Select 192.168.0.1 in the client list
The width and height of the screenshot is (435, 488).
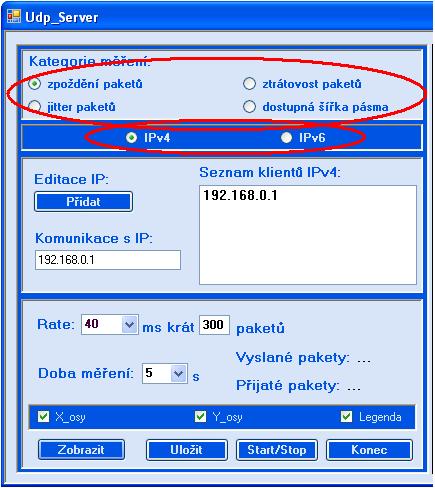240,195
